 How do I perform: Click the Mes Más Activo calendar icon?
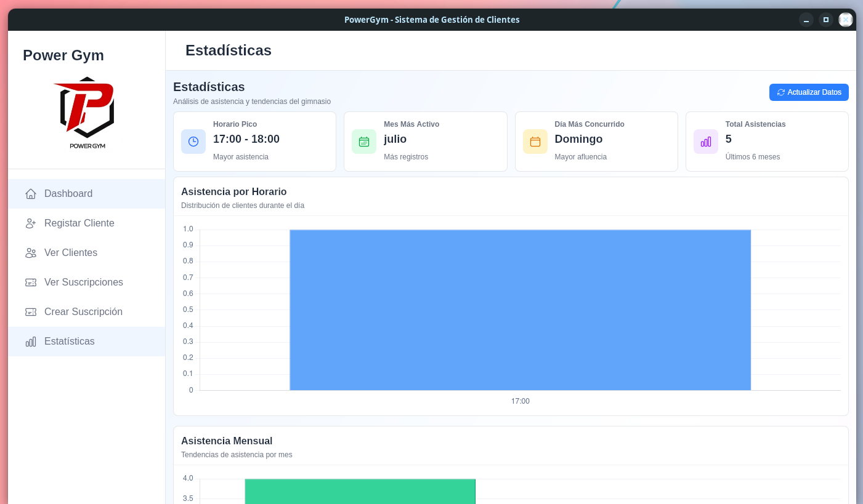[364, 142]
